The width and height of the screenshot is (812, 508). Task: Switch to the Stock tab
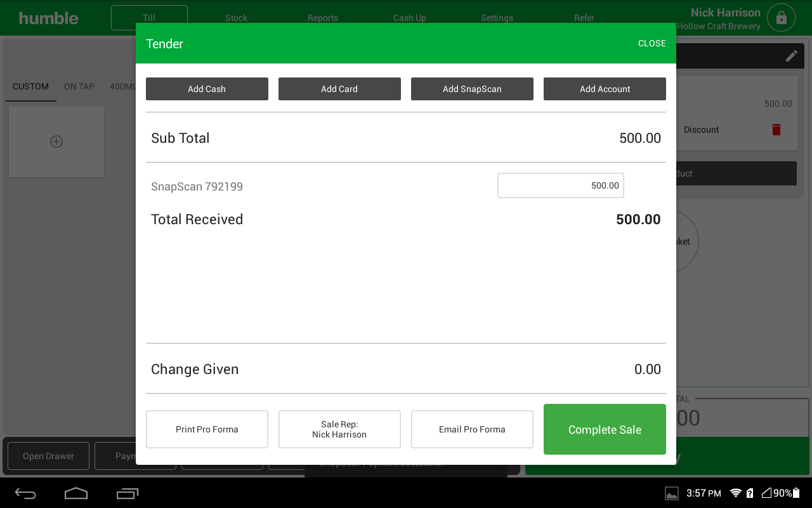pyautogui.click(x=236, y=18)
